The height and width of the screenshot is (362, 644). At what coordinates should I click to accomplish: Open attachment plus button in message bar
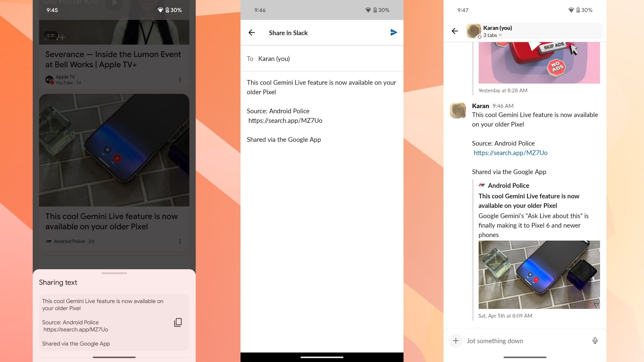click(456, 341)
